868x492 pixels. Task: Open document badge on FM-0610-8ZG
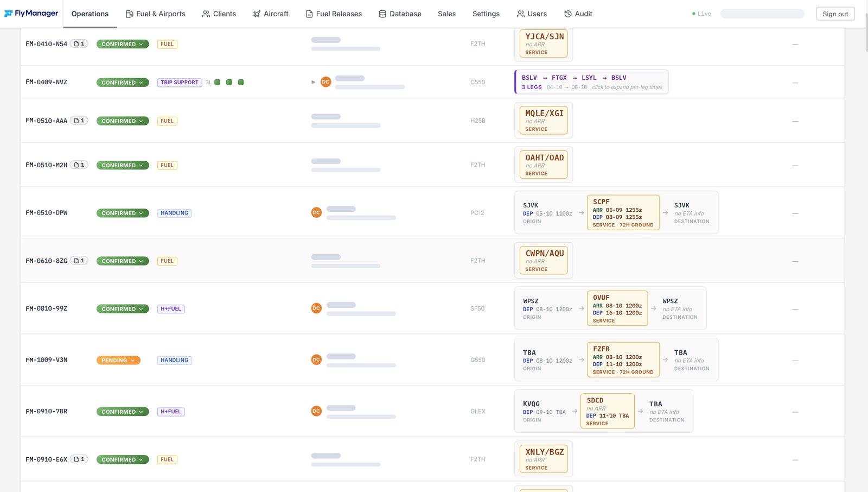click(x=79, y=261)
